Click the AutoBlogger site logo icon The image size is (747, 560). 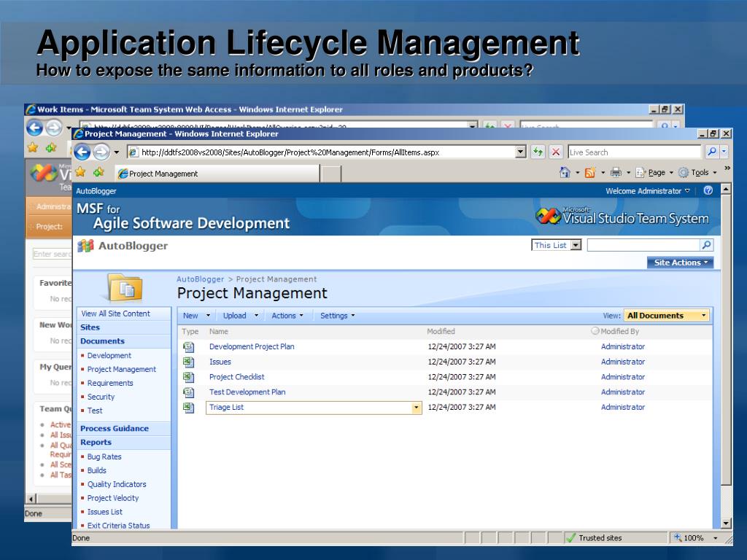pyautogui.click(x=85, y=246)
